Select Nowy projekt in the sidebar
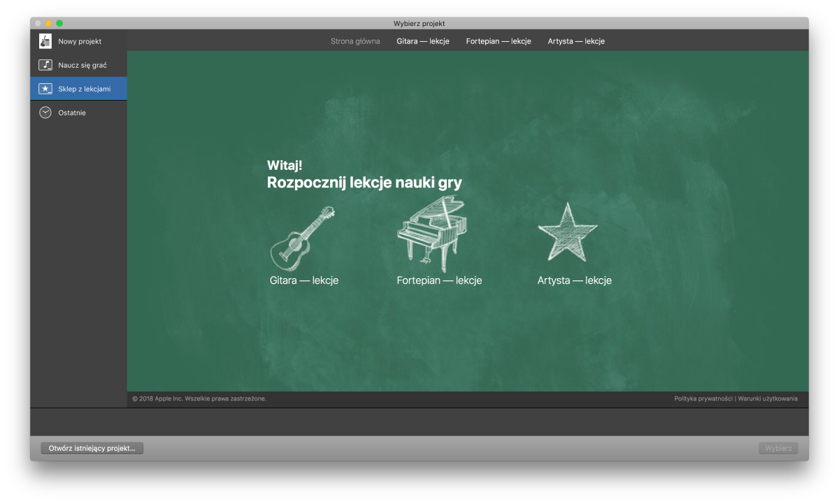 click(78, 41)
